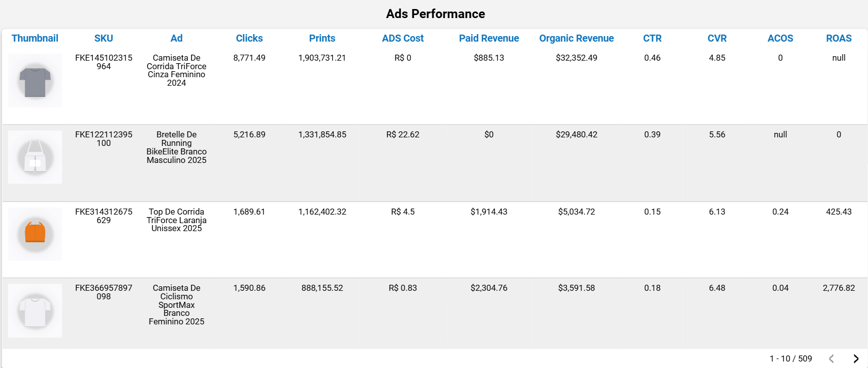This screenshot has height=368, width=868.
Task: Open Organic Revenue column sort options
Action: [x=576, y=38]
